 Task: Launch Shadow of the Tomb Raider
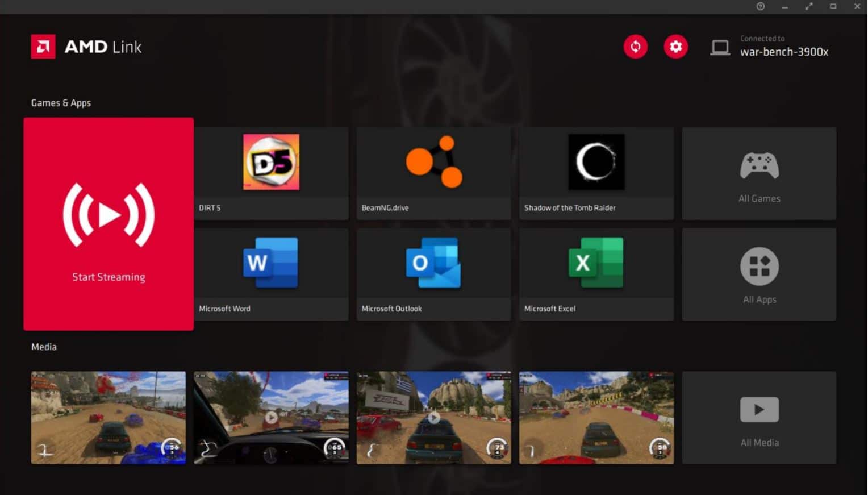(596, 173)
